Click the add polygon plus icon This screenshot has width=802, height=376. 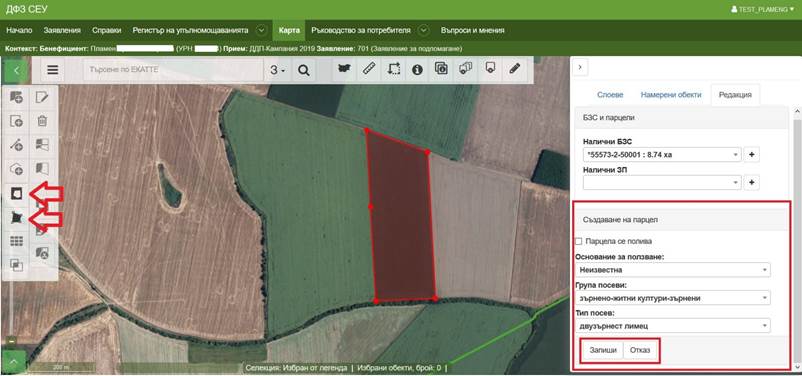click(16, 121)
